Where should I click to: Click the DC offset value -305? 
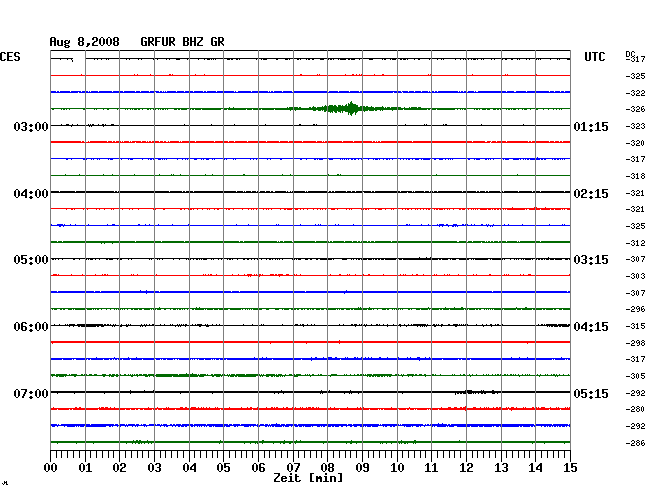click(x=635, y=376)
